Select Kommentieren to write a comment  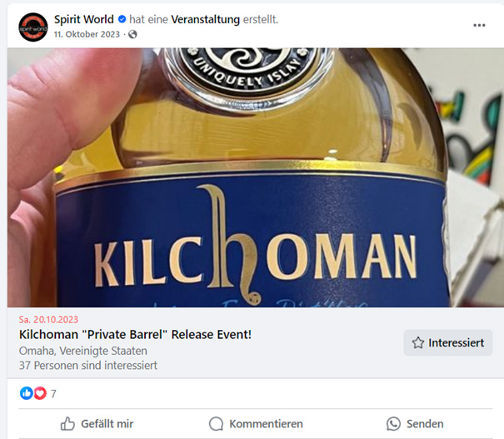256,424
